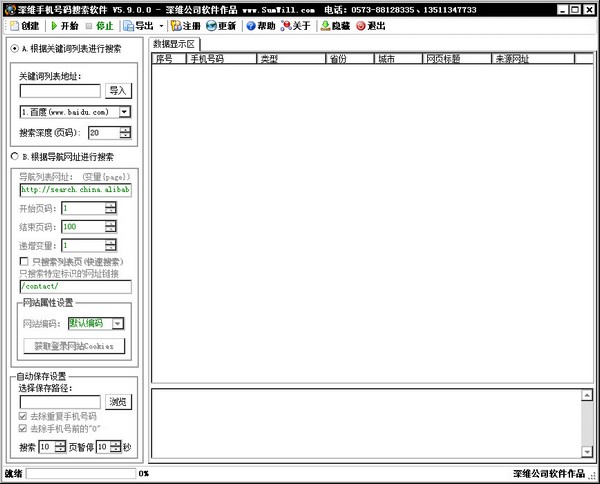Click the 更新 (Update) globe icon
The height and width of the screenshot is (484, 600).
point(211,26)
